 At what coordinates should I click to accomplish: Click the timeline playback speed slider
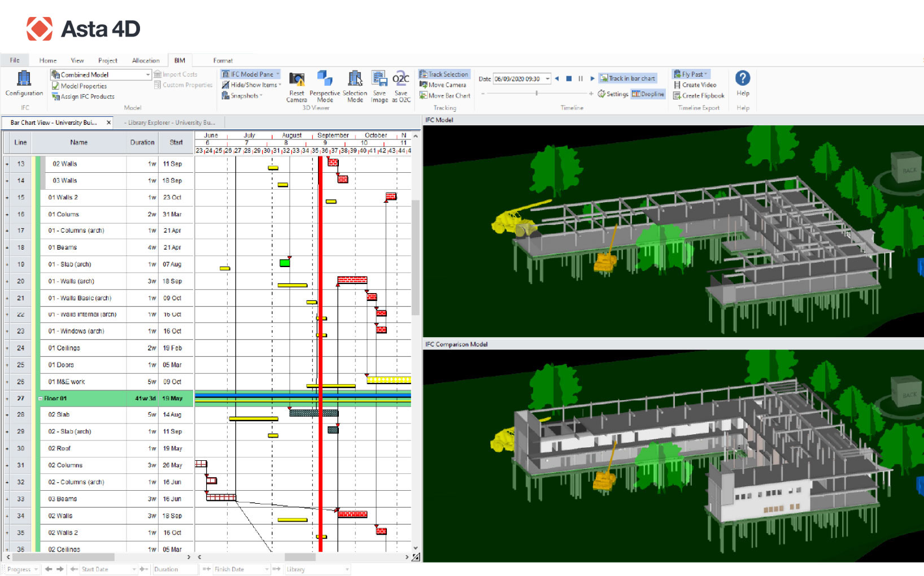[x=537, y=93]
